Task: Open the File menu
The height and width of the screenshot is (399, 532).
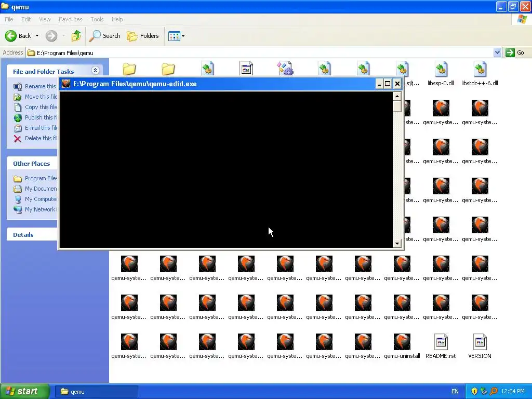Action: coord(9,19)
